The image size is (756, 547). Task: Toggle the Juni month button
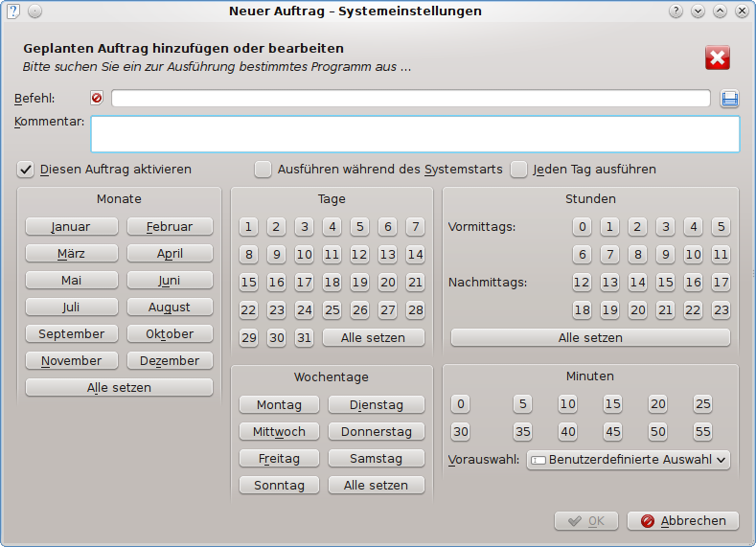tap(170, 280)
